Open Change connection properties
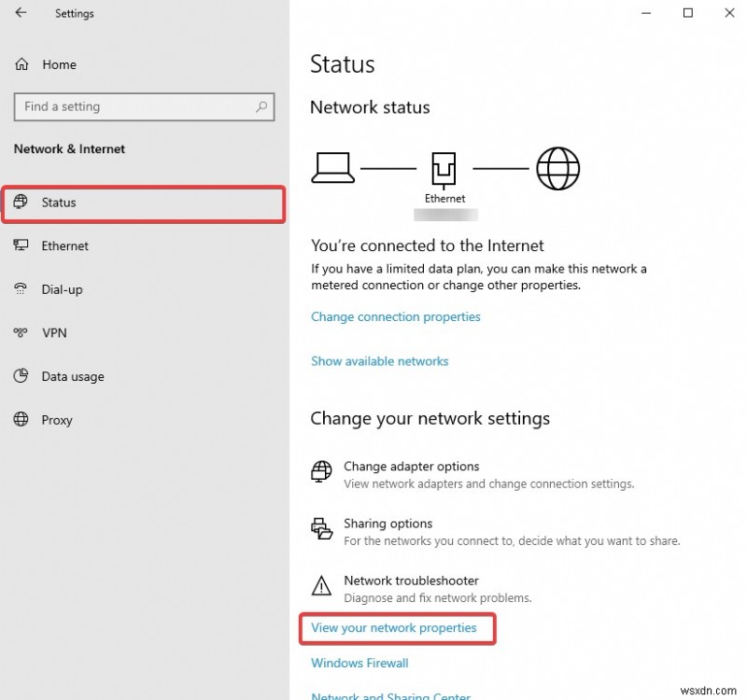 click(x=395, y=316)
